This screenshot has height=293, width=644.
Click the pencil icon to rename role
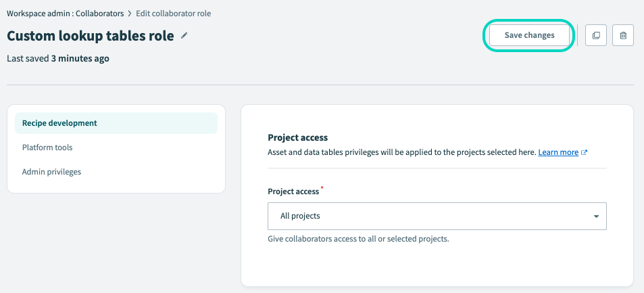pyautogui.click(x=184, y=36)
